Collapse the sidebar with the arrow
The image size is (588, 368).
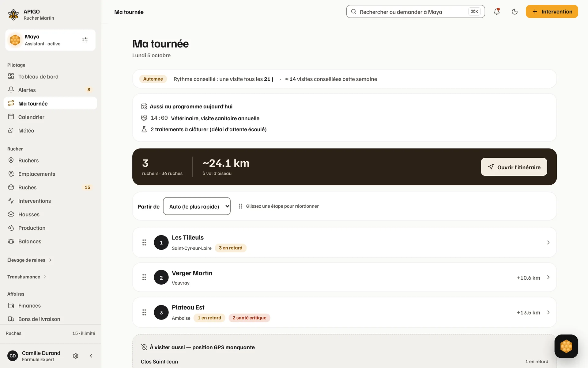click(x=91, y=356)
